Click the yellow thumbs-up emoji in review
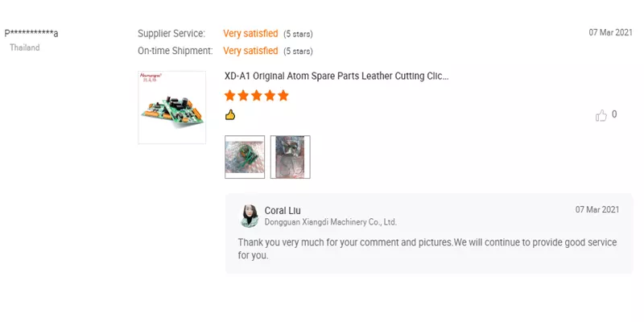644x322 pixels. tap(230, 115)
